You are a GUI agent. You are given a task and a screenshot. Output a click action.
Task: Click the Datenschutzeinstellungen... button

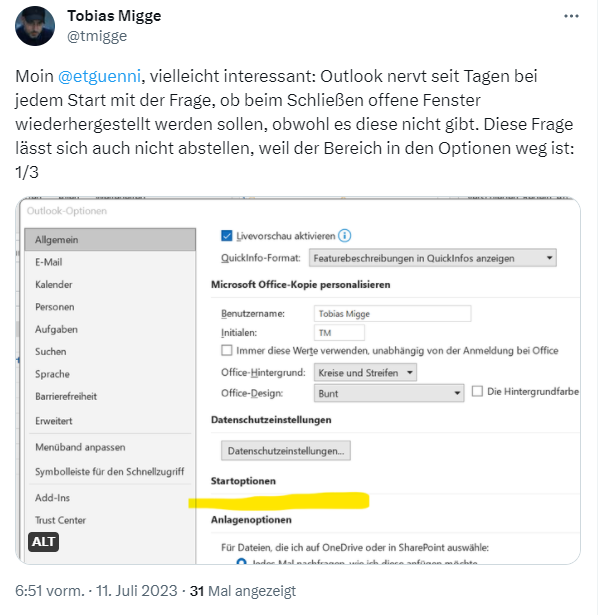coord(286,451)
